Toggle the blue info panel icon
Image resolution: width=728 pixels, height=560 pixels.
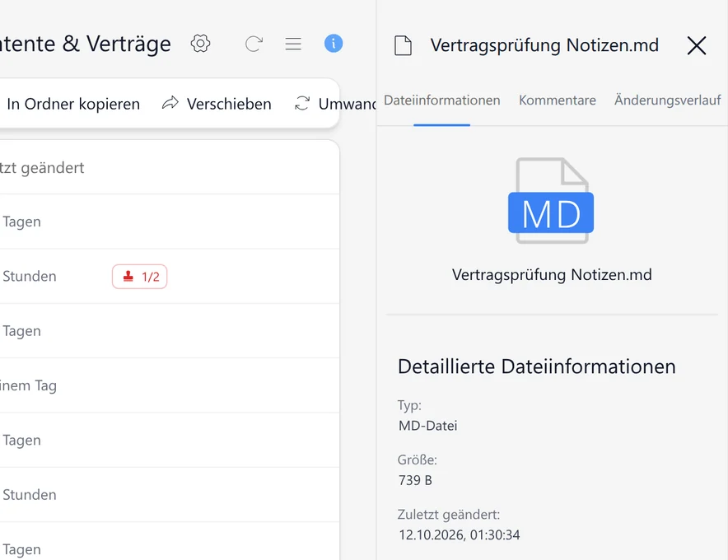pyautogui.click(x=334, y=43)
